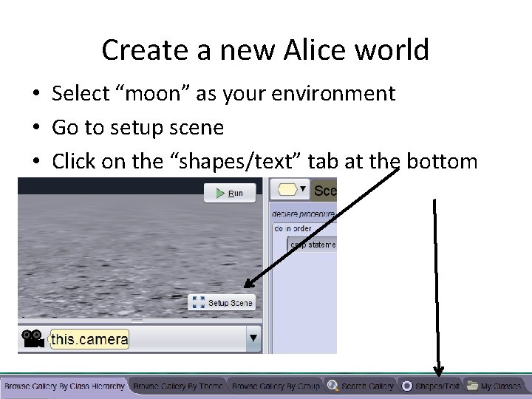The image size is (532, 399).
Task: Click the camera icon beside this.camera
Action: click(33, 338)
